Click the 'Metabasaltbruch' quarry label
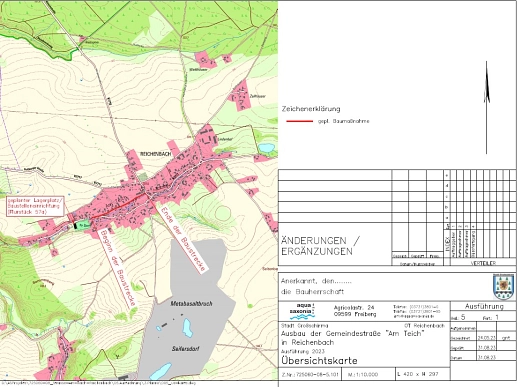Screen dimensions: 522x387 pos(191,304)
